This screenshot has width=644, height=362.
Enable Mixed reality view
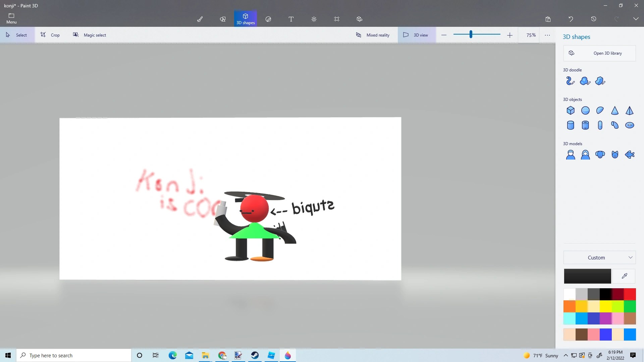[x=373, y=35]
